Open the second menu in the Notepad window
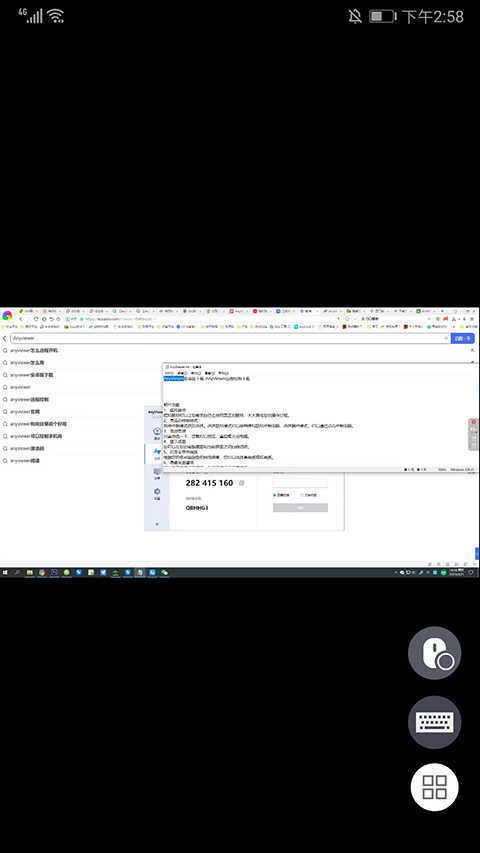 click(182, 373)
